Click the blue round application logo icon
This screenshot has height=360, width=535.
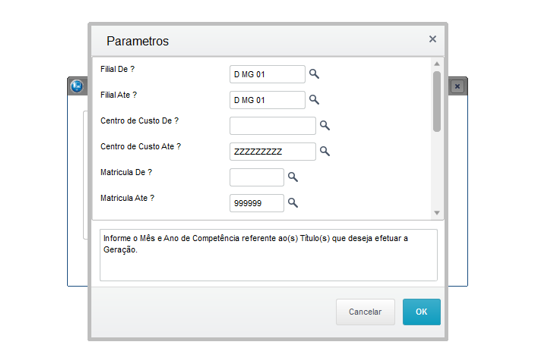point(77,86)
